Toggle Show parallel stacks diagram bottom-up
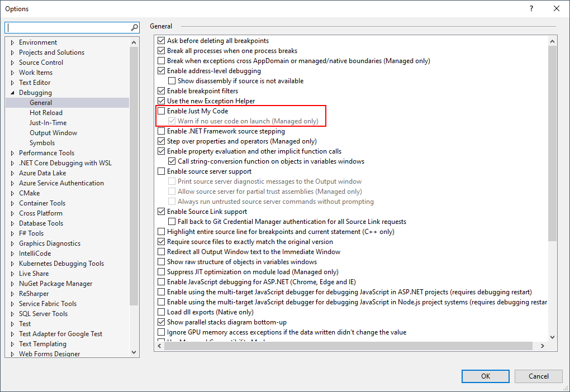This screenshot has width=570, height=392. click(161, 322)
